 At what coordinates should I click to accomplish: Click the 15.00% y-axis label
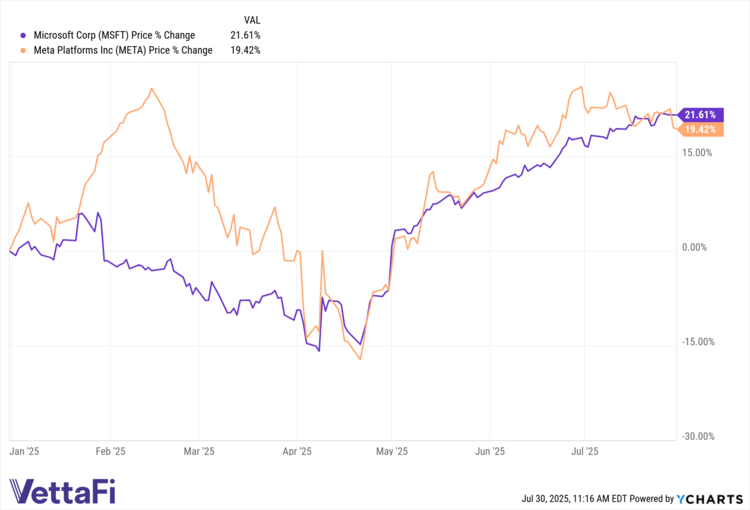[697, 153]
